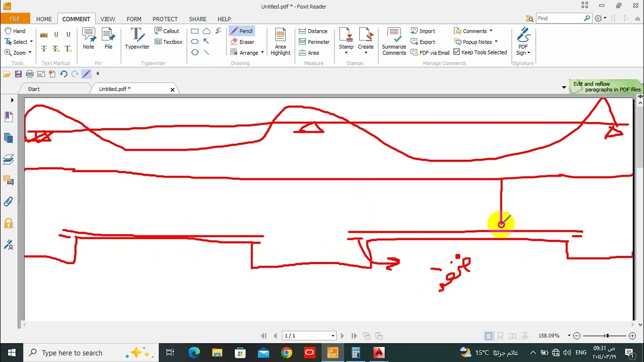644x362 pixels.
Task: Choose the Rectangle drawing tool
Action: (x=195, y=31)
